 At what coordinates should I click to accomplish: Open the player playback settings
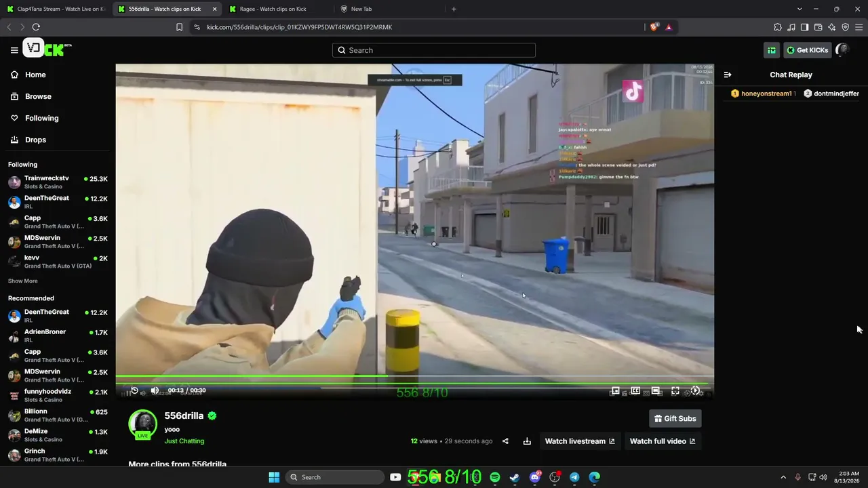(695, 391)
